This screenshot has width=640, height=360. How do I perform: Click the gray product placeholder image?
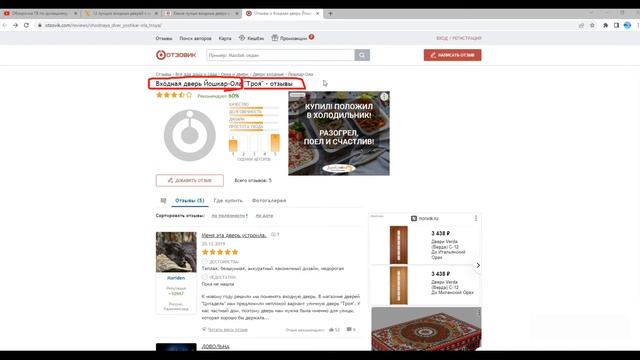190,135
